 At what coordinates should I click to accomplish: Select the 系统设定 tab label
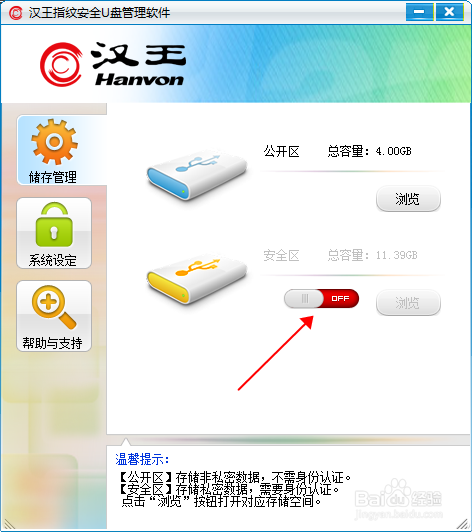click(53, 260)
